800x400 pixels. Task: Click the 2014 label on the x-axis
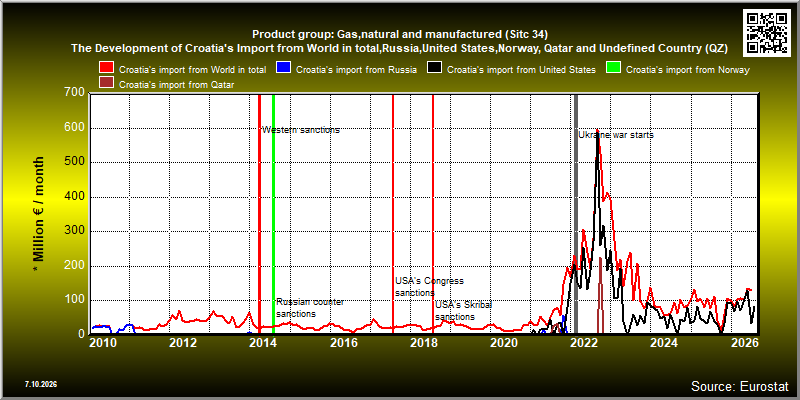[262, 343]
